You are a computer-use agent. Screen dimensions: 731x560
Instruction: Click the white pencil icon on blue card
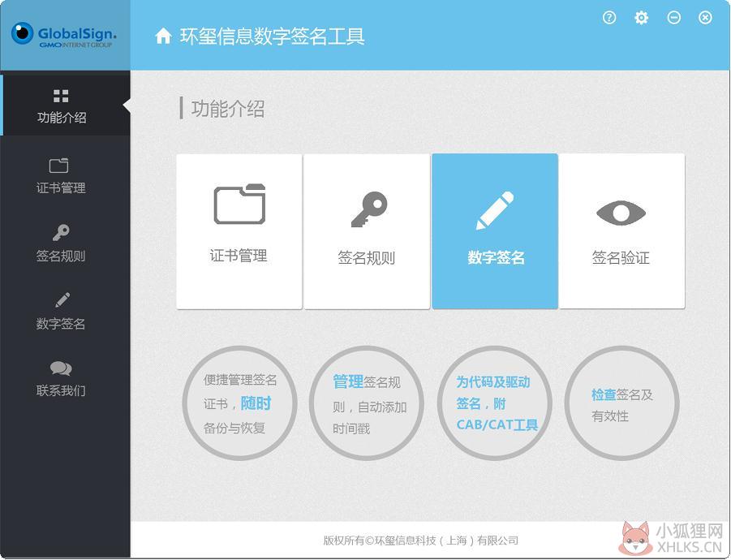pyautogui.click(x=495, y=210)
